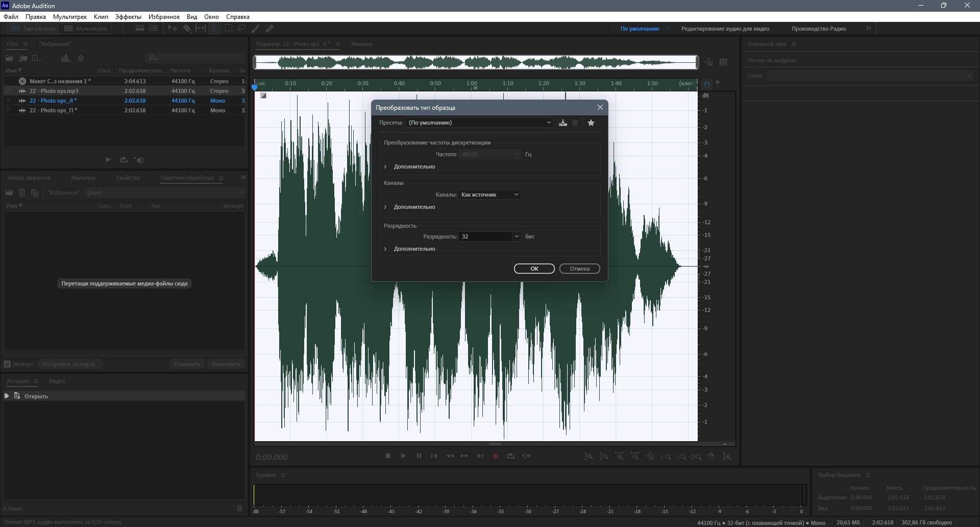Select the Slip tool in toolbar
Image resolution: width=980 pixels, height=527 pixels.
click(201, 29)
